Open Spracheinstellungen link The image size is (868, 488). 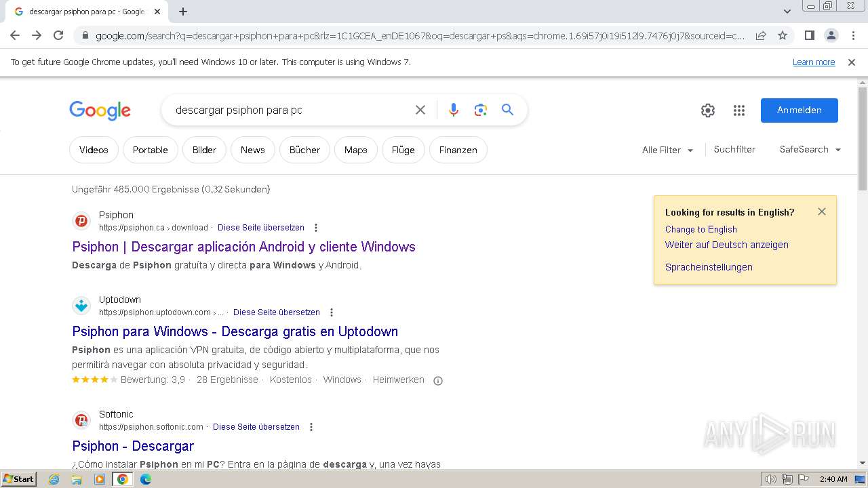tap(709, 267)
